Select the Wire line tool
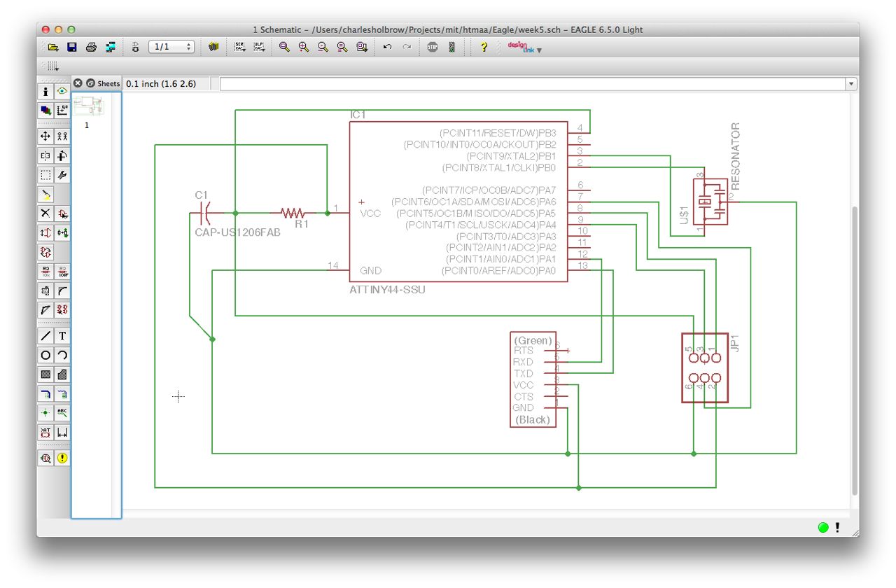896x588 pixels. coord(45,336)
